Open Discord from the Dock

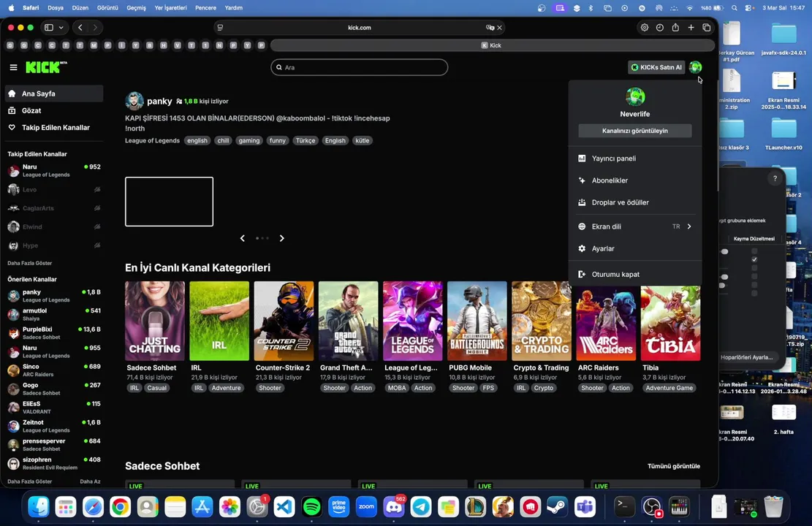coord(393,507)
